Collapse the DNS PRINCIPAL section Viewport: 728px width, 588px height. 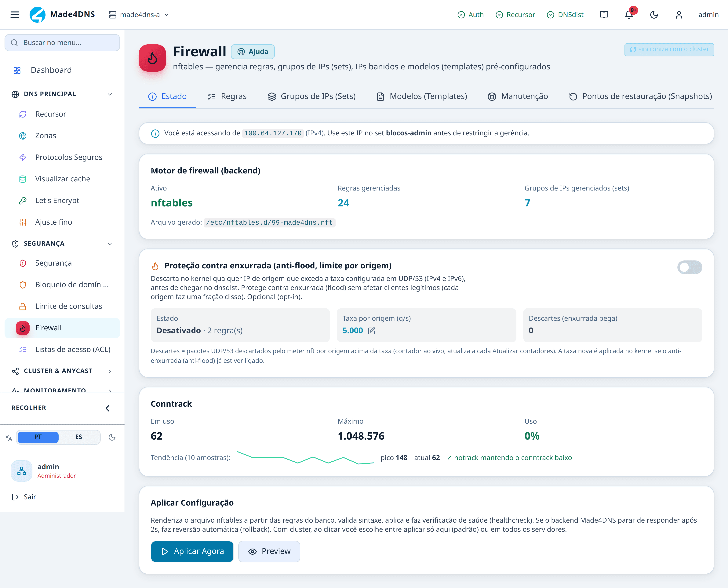(x=62, y=94)
